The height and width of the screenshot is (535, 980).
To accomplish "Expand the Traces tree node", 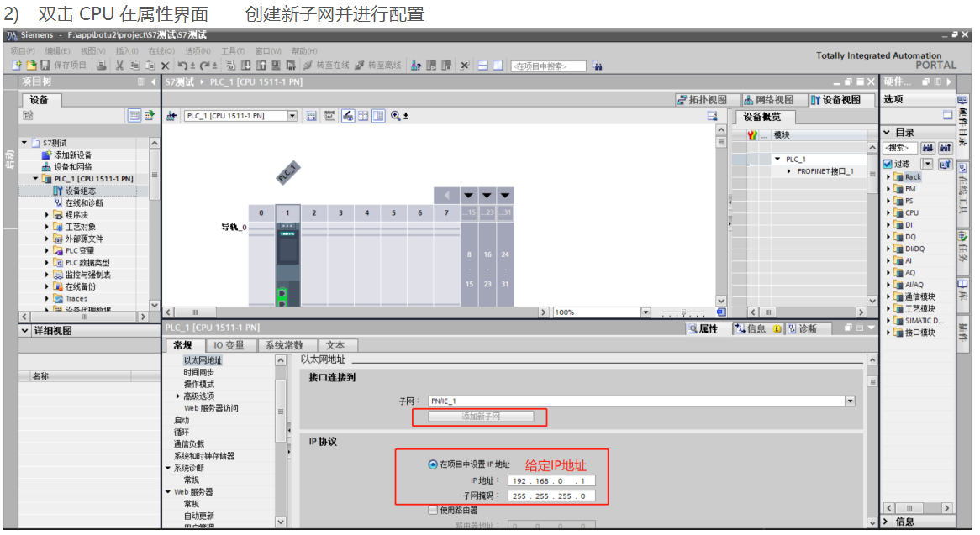I will (46, 298).
